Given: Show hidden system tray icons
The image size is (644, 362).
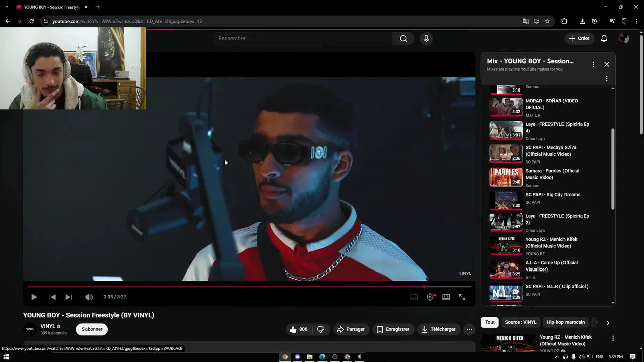Looking at the screenshot, I should click(x=557, y=357).
